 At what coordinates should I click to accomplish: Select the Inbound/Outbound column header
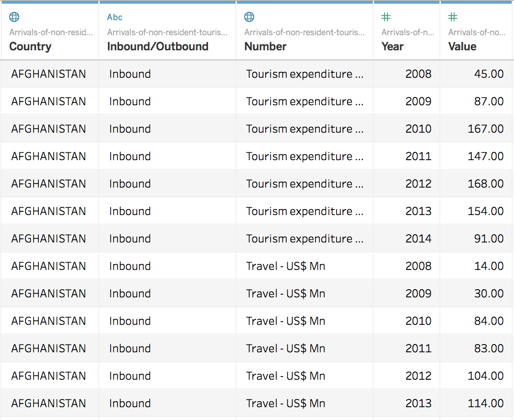click(x=158, y=46)
